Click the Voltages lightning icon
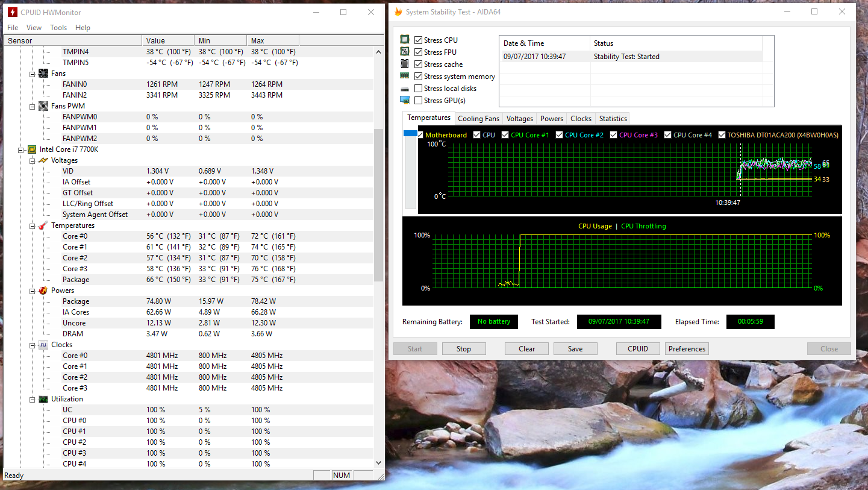The width and height of the screenshot is (868, 490). click(x=43, y=160)
